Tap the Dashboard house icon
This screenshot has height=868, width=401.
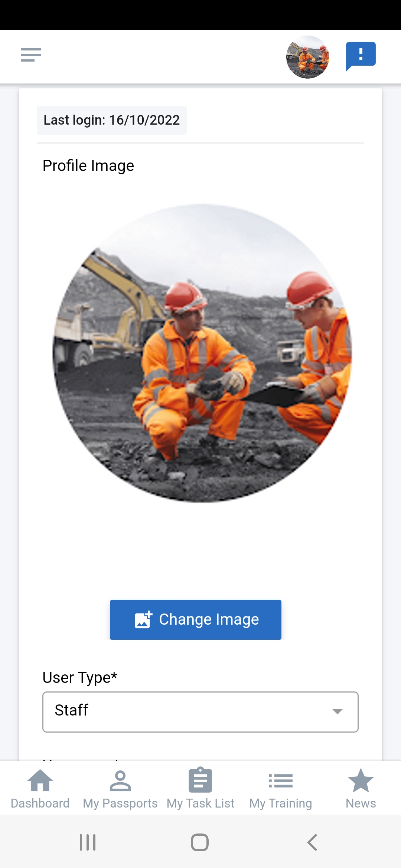pos(40,780)
